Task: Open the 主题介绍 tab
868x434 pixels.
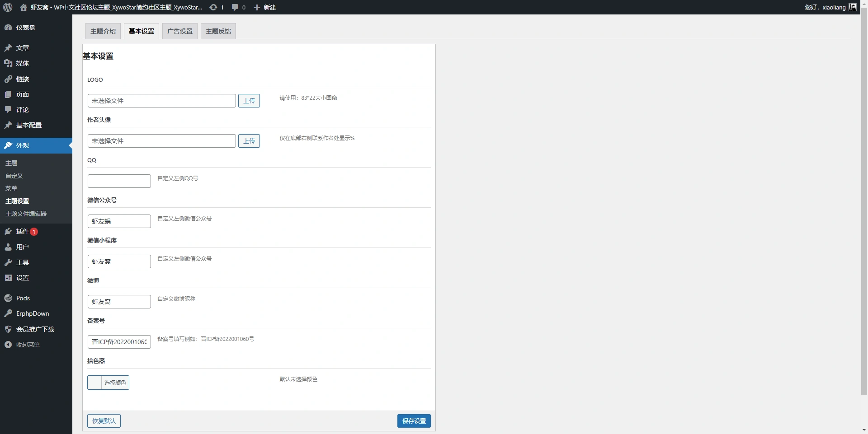Action: [103, 31]
